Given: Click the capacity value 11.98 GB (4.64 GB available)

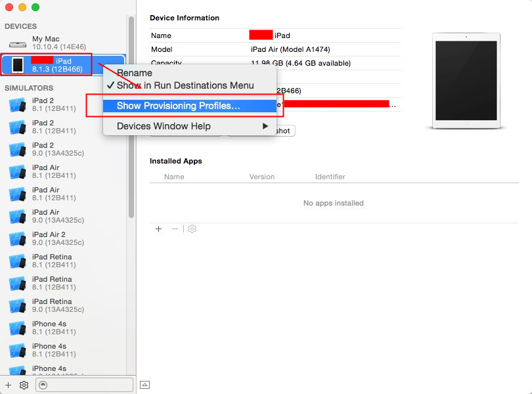Looking at the screenshot, I should click(x=301, y=63).
